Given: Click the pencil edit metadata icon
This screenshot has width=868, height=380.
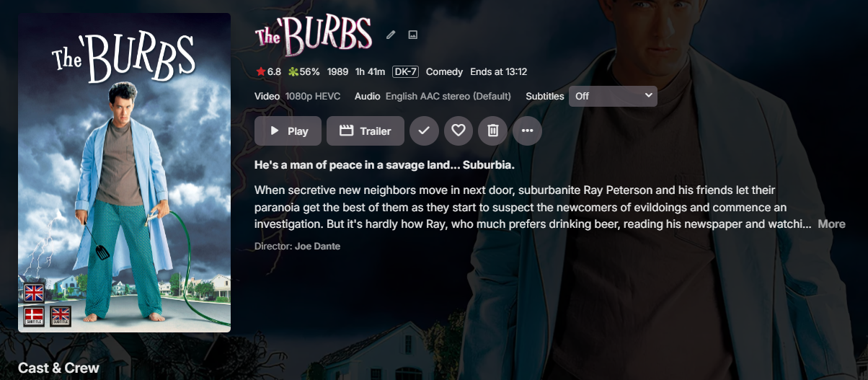Looking at the screenshot, I should pos(391,35).
